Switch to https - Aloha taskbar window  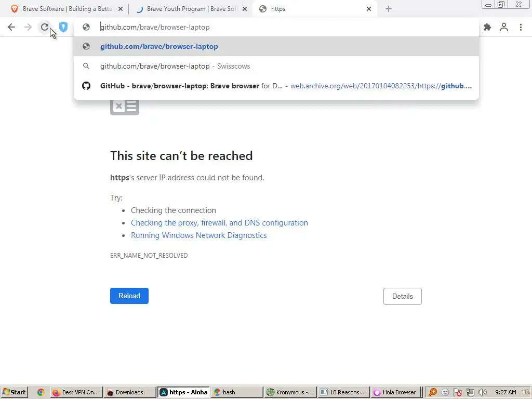183,392
